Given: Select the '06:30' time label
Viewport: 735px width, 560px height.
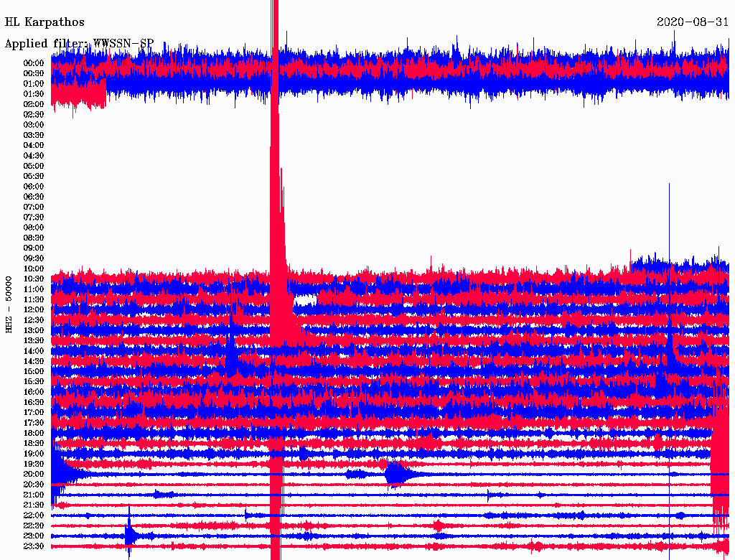Looking at the screenshot, I should [x=34, y=197].
